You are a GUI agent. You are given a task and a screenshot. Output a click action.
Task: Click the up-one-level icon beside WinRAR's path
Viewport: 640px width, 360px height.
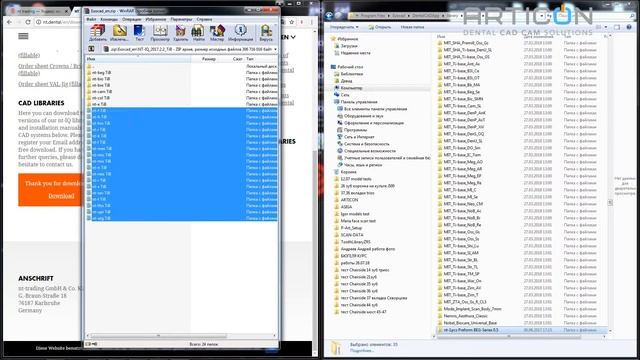tap(91, 49)
